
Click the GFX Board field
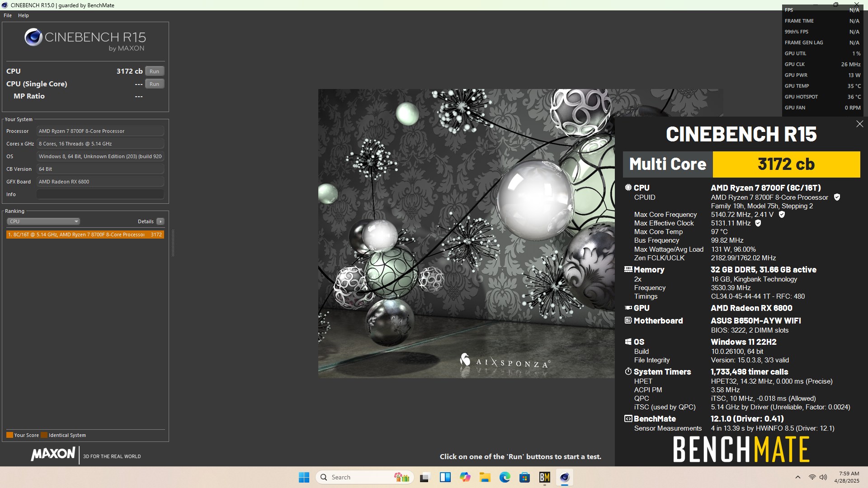tap(100, 182)
